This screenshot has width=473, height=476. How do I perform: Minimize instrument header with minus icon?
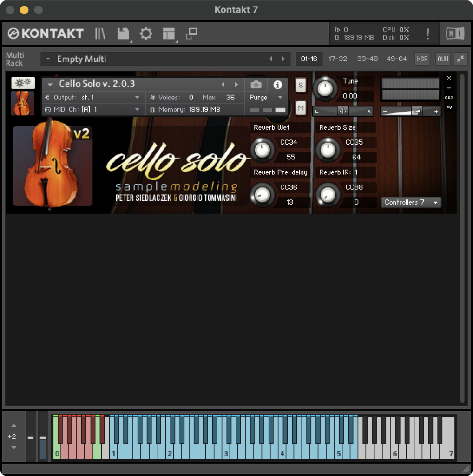tap(449, 88)
